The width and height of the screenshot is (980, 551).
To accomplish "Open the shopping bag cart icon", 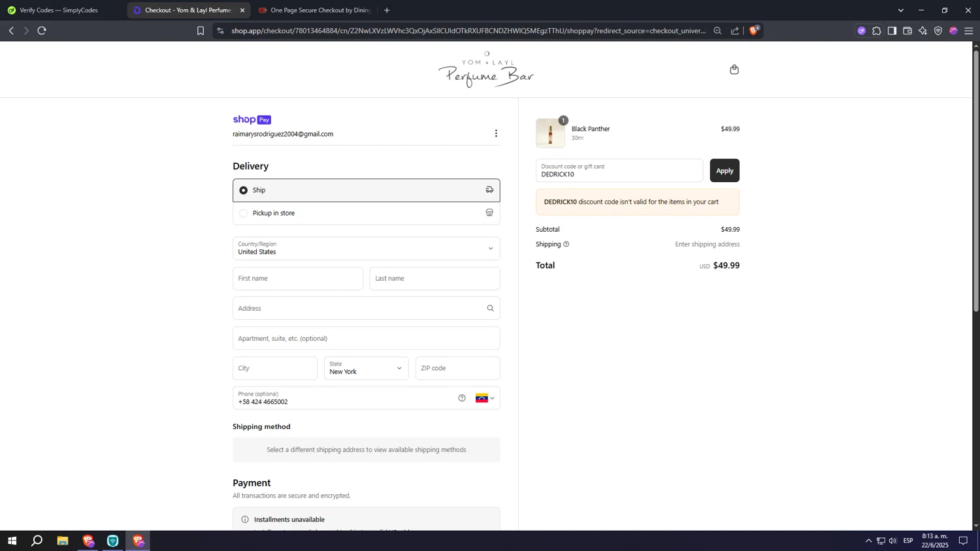I will point(734,69).
